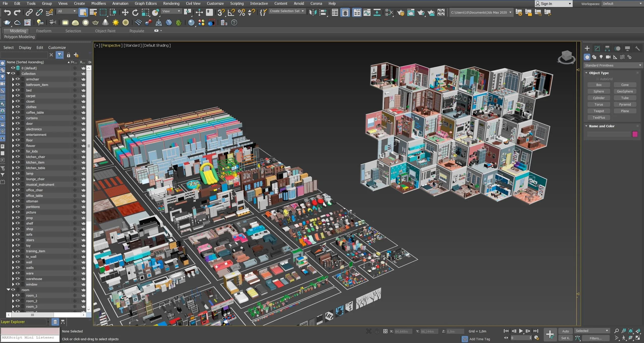Open the Create Selection Set dropdown
Viewport: 644px width, 343px height.
pyautogui.click(x=287, y=11)
